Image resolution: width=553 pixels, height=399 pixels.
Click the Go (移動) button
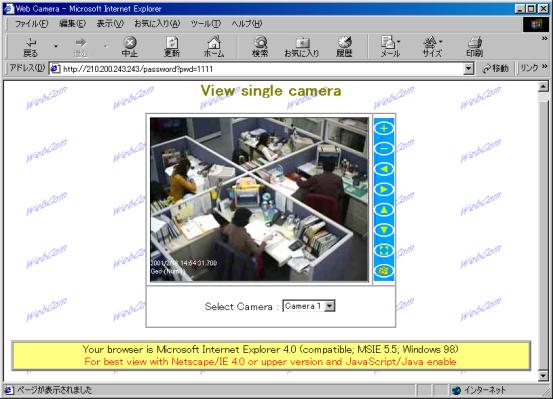(x=496, y=68)
